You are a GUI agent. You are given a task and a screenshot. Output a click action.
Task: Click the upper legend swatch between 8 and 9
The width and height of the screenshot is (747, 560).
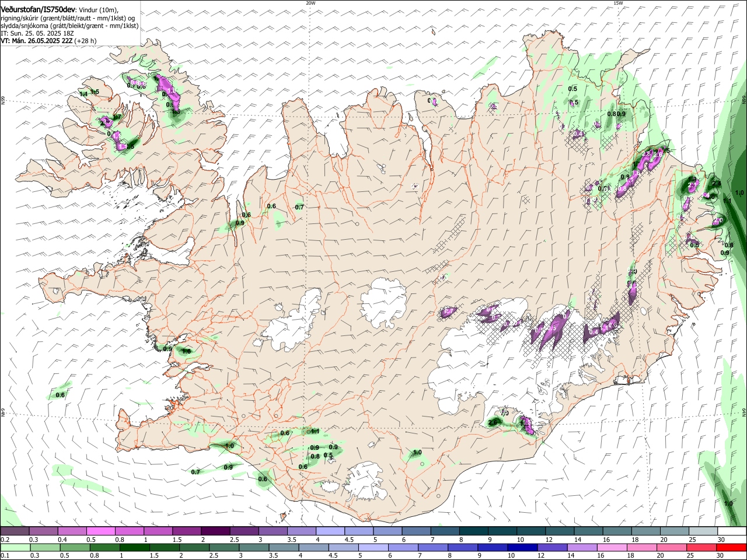coord(474,531)
